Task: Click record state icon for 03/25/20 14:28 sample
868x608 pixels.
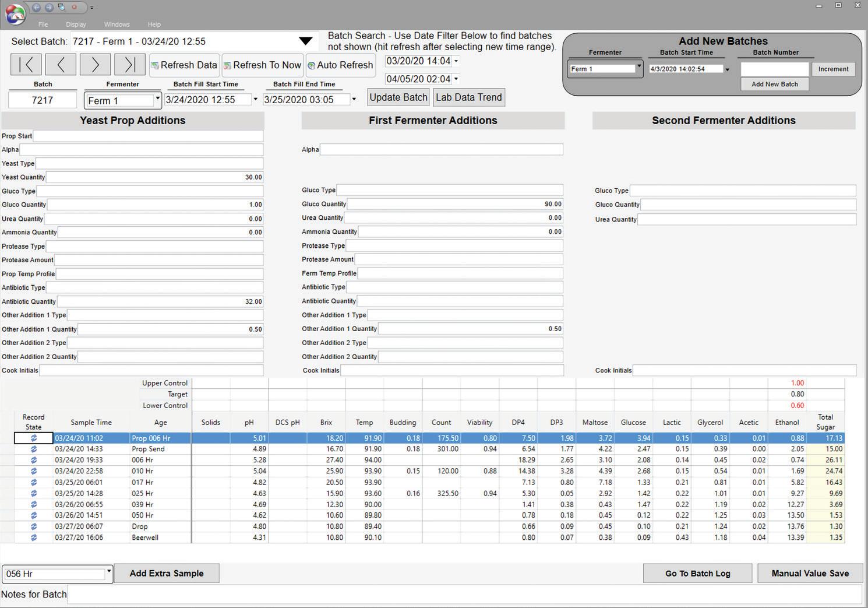Action: 34,494
